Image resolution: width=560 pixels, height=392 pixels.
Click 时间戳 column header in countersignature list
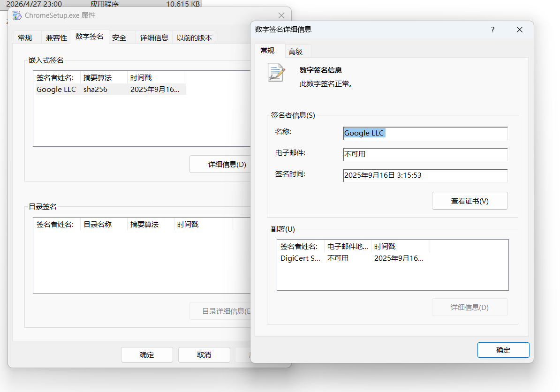[x=401, y=246]
